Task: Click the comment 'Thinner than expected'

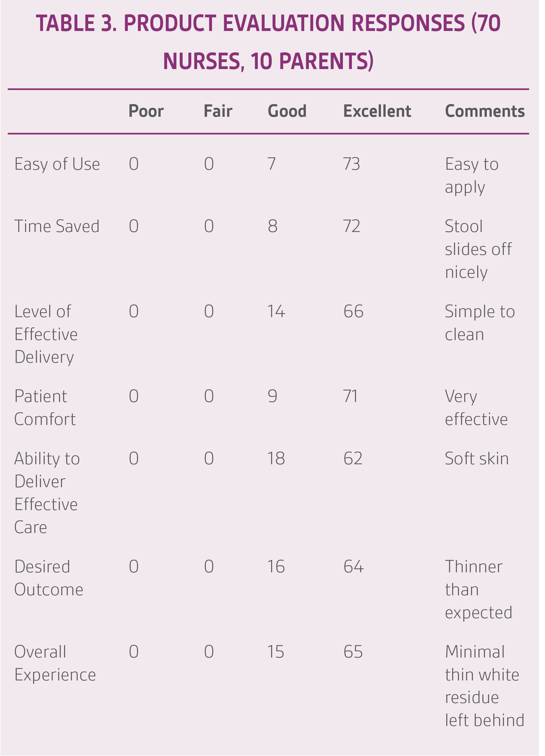Action: tap(478, 590)
